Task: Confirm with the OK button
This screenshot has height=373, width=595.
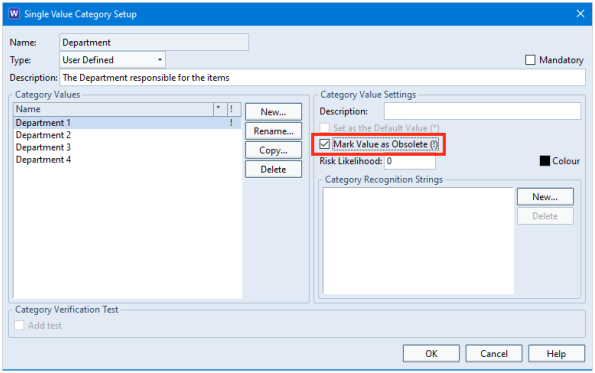Action: pos(431,354)
